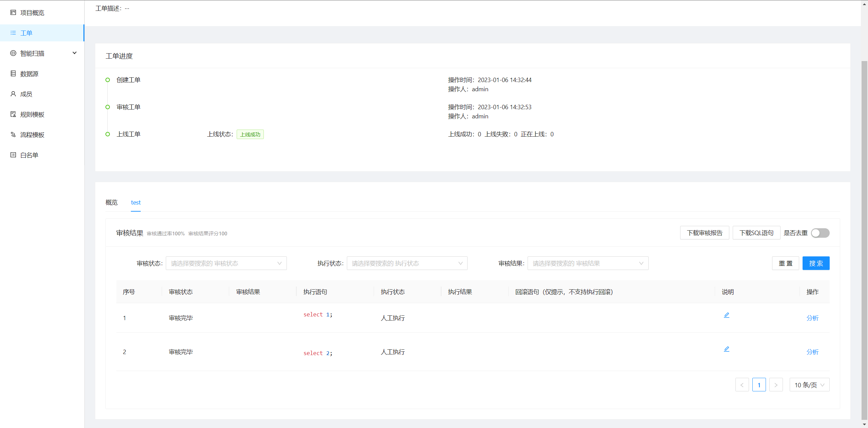The image size is (868, 428).
Task: Edit description for row 2 select 2
Action: pyautogui.click(x=727, y=349)
